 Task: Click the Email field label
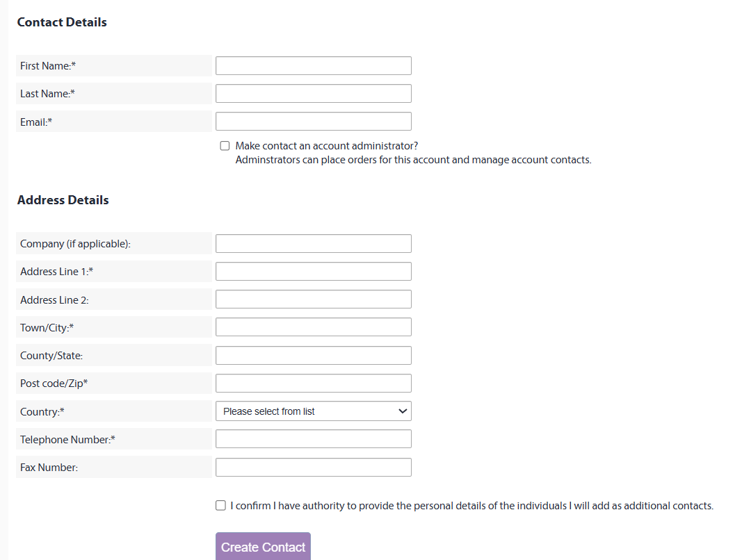point(36,122)
